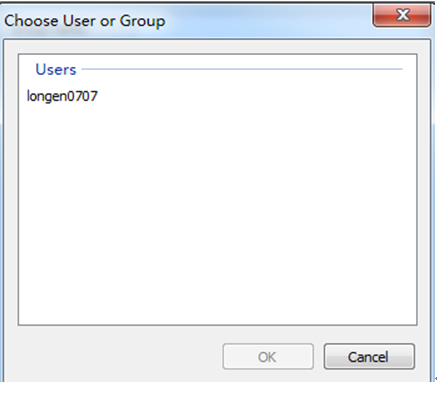The image size is (437, 397).
Task: Select user longen0707 from the list
Action: click(x=62, y=96)
